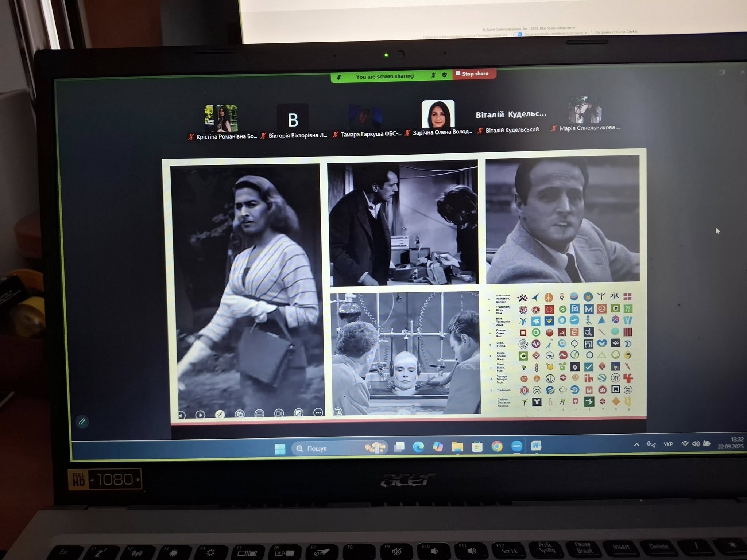Image resolution: width=747 pixels, height=560 pixels.
Task: Open the pen and laser pointer tool
Action: pyautogui.click(x=220, y=414)
